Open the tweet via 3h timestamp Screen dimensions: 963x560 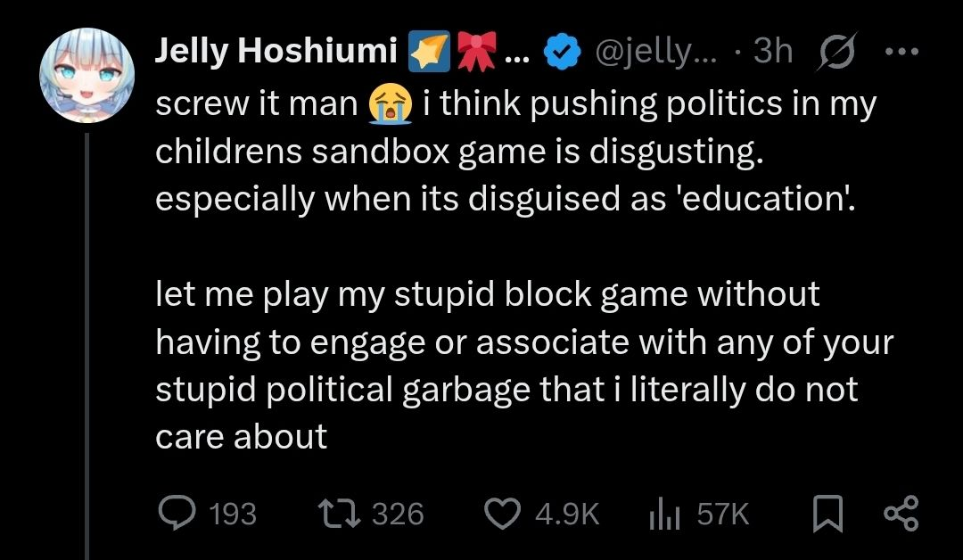(x=772, y=53)
